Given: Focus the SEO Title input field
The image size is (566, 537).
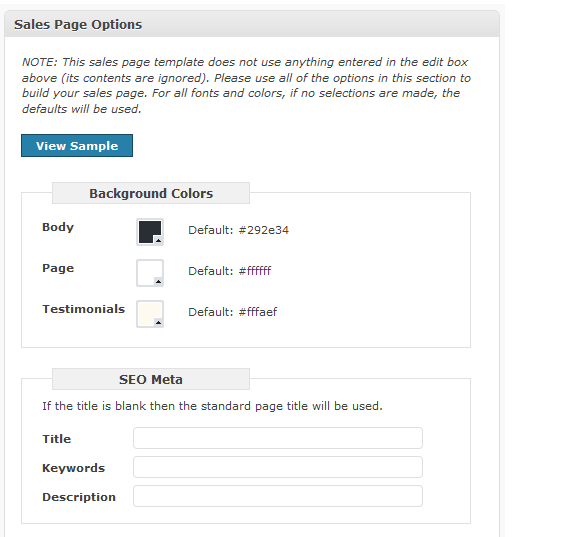Looking at the screenshot, I should (278, 438).
